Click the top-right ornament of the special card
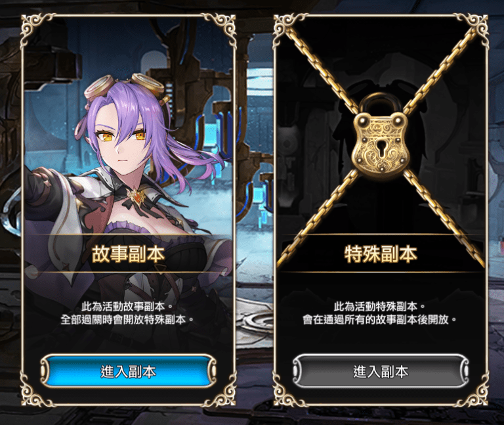 click(472, 29)
